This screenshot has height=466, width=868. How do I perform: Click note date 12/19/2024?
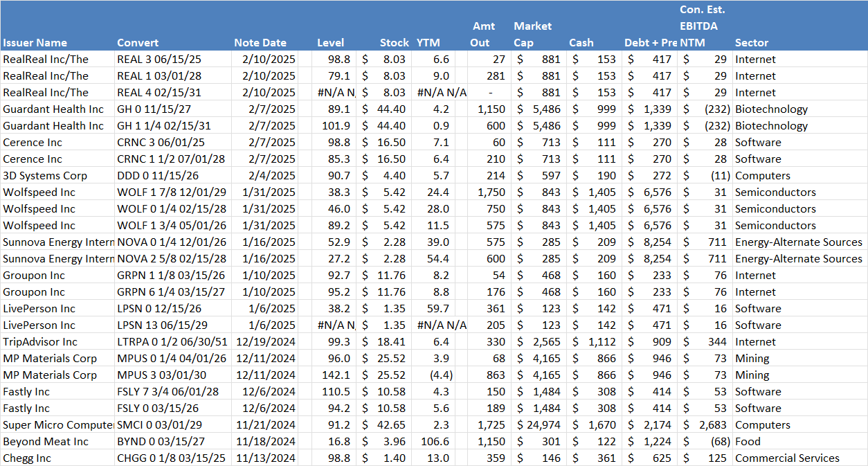(265, 342)
